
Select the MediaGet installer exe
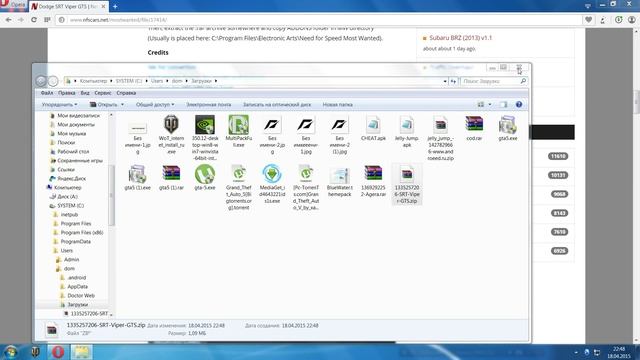[x=272, y=174]
